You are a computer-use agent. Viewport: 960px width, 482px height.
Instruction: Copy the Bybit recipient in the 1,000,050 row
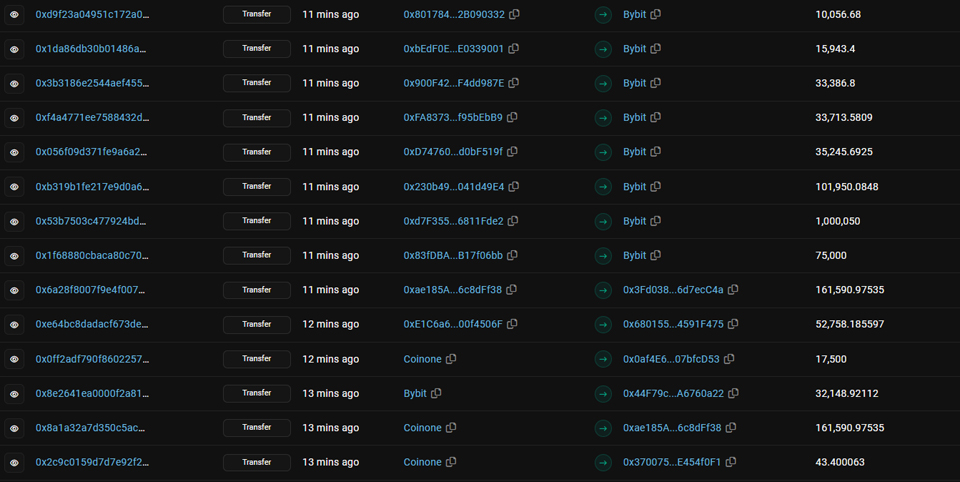pos(656,221)
